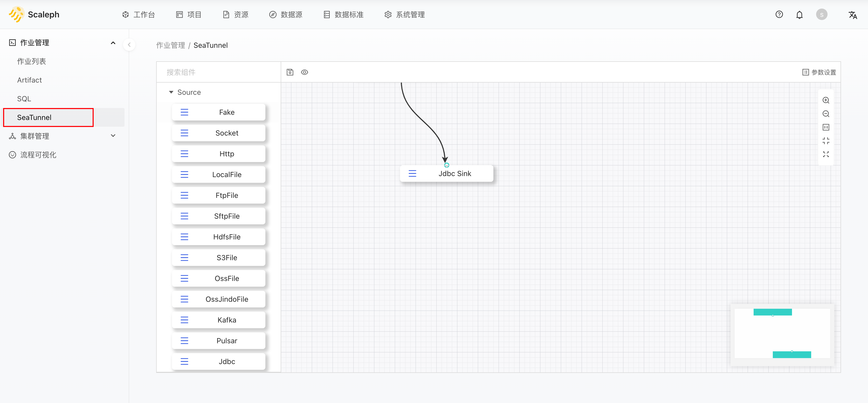Fit graph content to the canvas view

click(826, 141)
